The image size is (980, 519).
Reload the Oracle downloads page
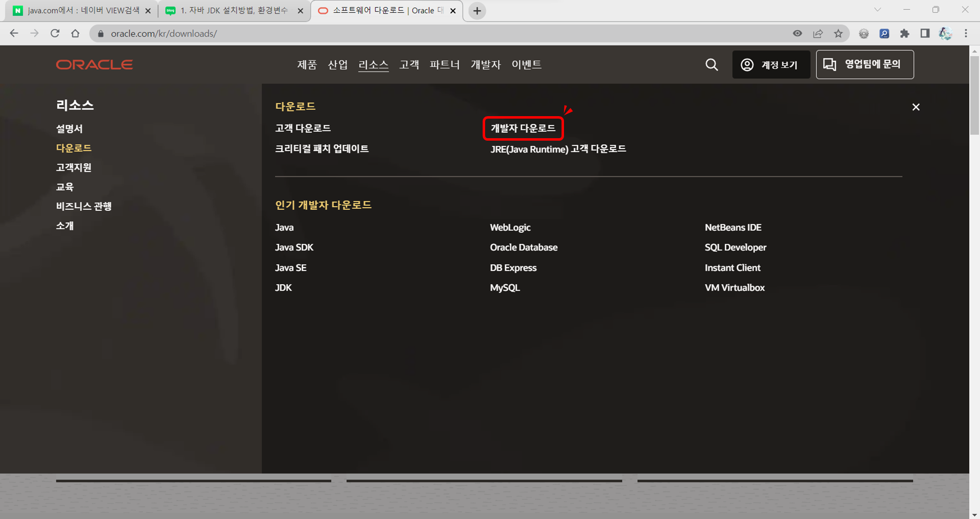pos(55,33)
